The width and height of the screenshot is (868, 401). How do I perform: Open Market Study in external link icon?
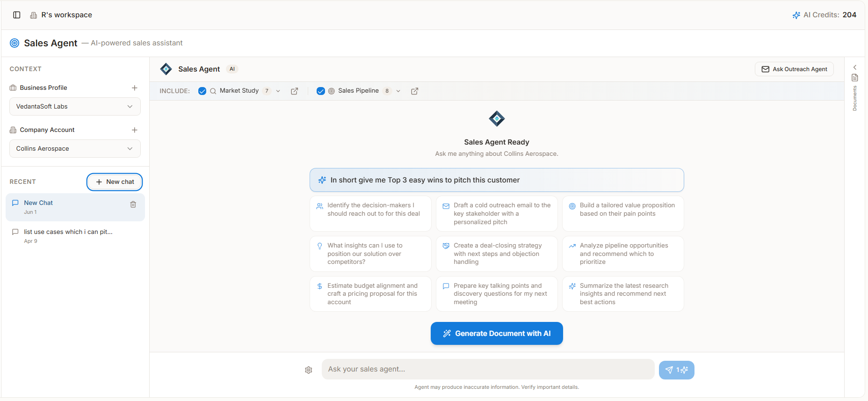[x=295, y=91]
